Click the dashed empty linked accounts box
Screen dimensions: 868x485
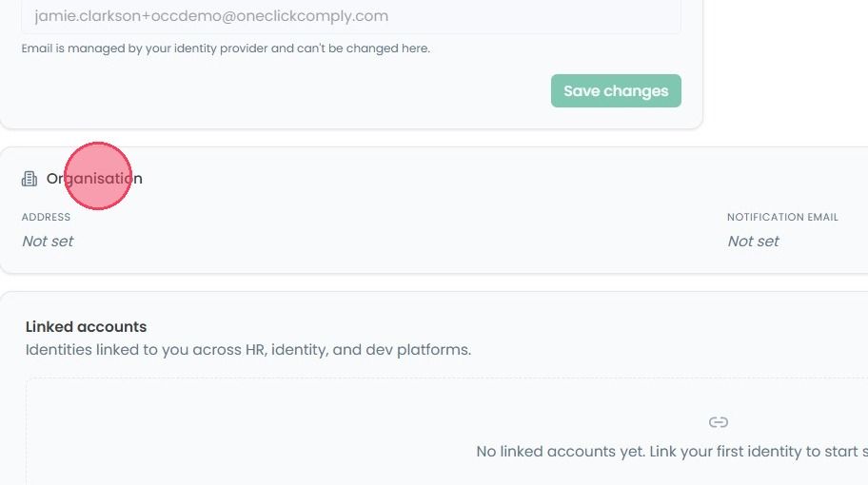click(447, 432)
